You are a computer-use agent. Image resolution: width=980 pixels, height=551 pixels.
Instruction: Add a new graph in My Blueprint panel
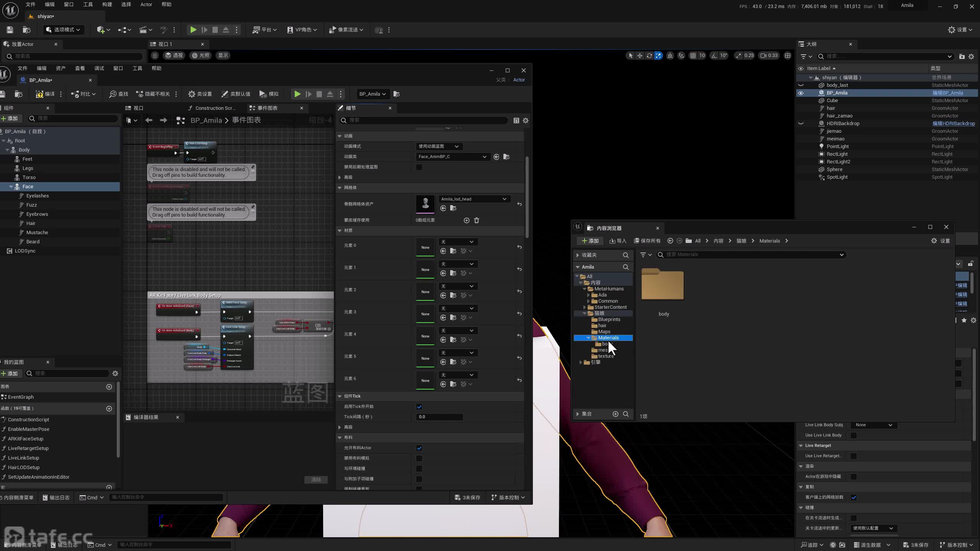tap(109, 387)
